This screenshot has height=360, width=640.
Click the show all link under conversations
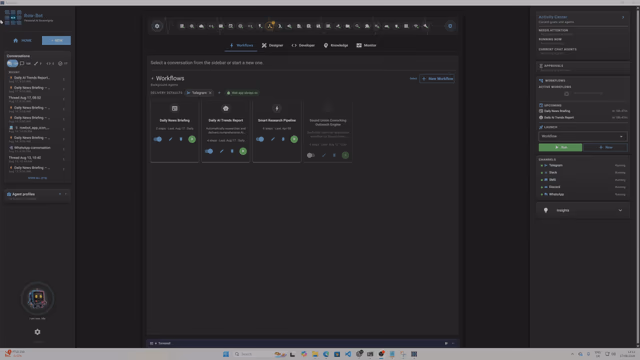37,178
